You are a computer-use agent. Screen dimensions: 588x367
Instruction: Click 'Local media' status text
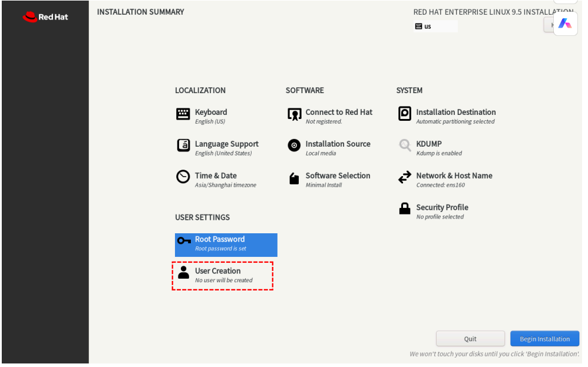point(321,153)
